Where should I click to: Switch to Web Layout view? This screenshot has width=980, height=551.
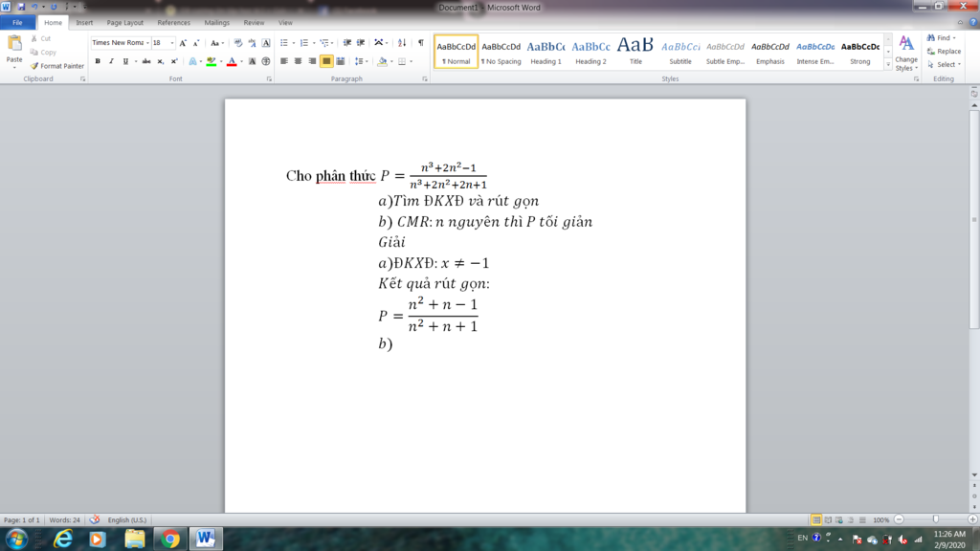[839, 519]
